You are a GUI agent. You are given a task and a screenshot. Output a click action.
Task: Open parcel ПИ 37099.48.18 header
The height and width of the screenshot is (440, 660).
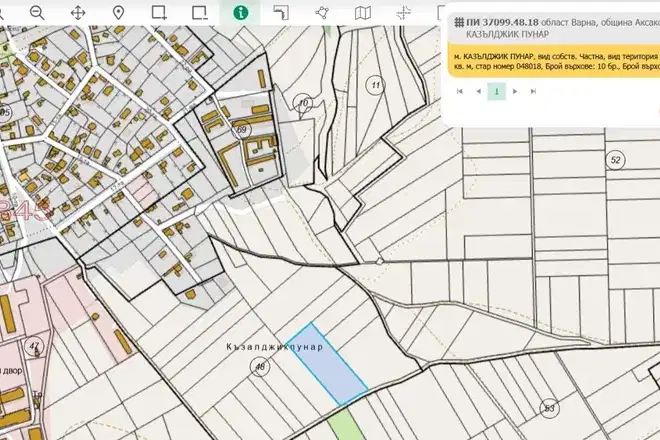pos(554,28)
